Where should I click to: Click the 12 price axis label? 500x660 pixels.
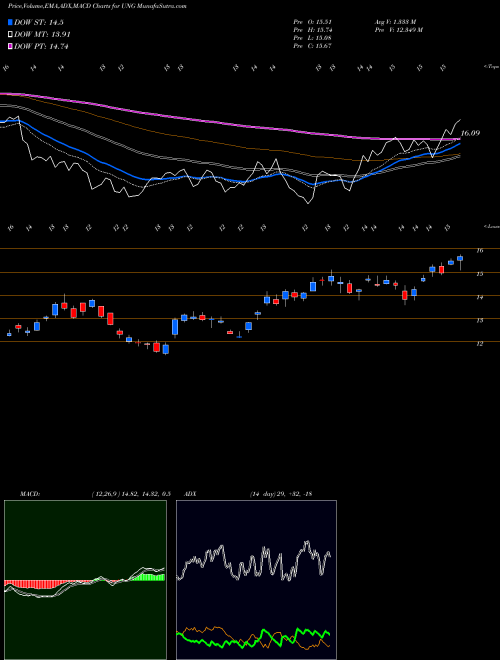tap(479, 344)
